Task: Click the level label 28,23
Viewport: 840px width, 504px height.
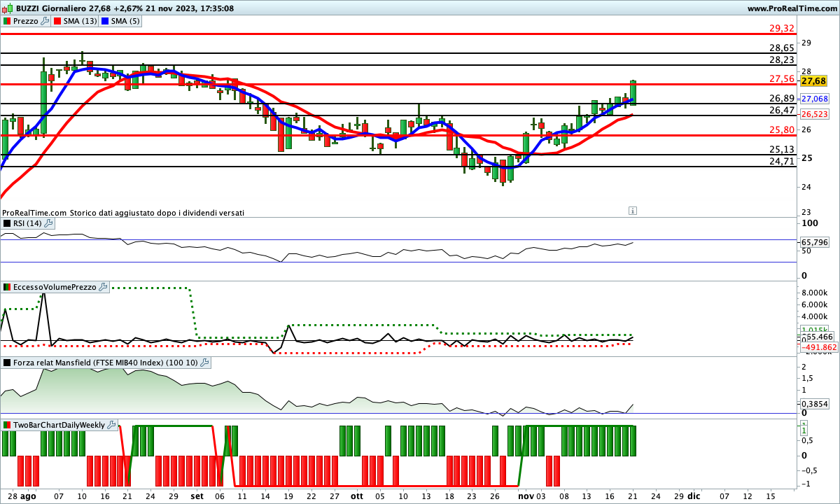Action: (x=781, y=60)
